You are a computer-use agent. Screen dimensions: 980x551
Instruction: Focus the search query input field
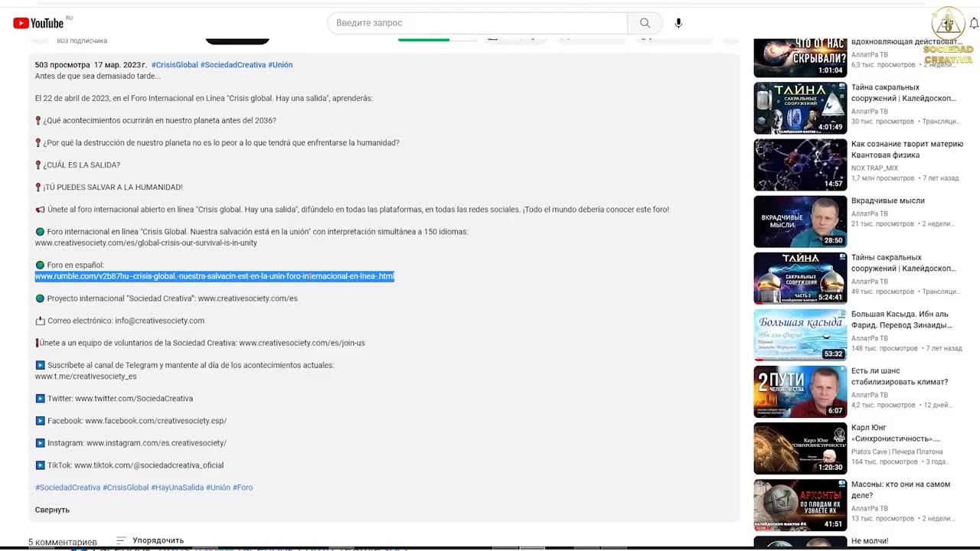pyautogui.click(x=478, y=23)
